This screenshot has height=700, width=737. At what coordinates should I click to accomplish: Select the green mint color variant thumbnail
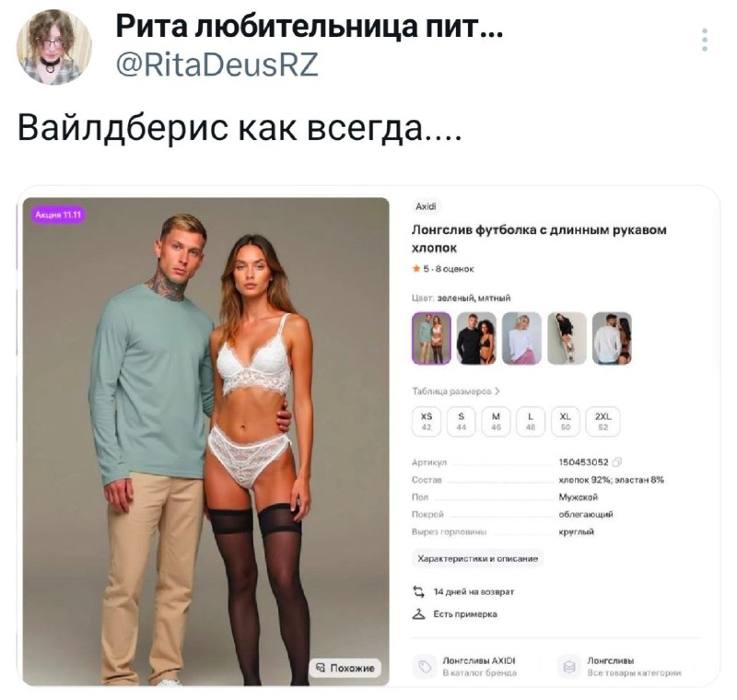(431, 338)
